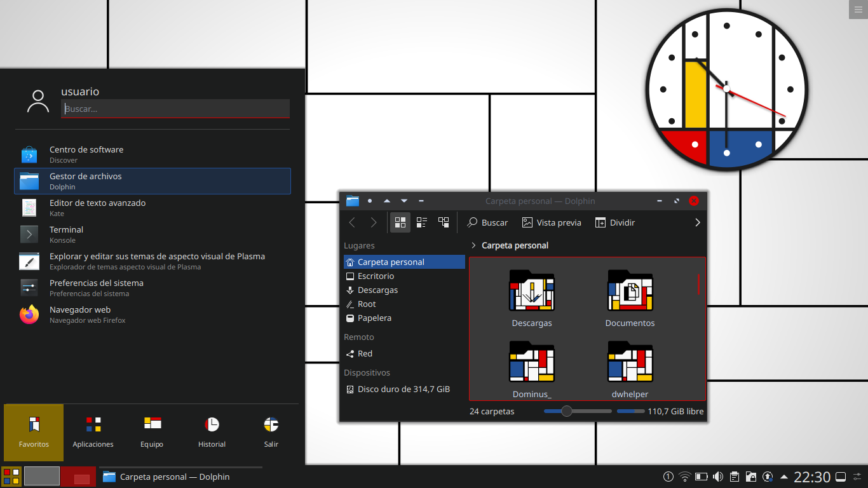Click Carpeta personal — Dolphin taskbar entry
The width and height of the screenshot is (868, 488).
(x=180, y=477)
